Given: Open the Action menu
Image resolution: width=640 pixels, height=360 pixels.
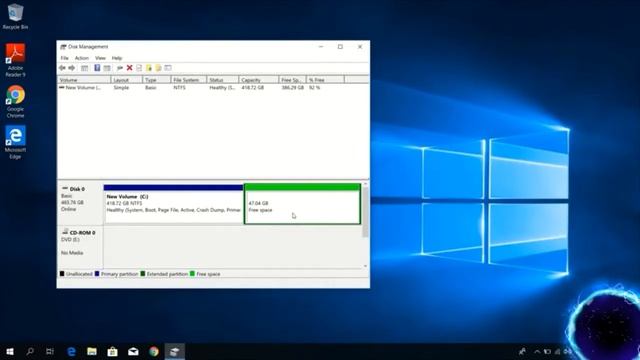Looking at the screenshot, I should 82,58.
